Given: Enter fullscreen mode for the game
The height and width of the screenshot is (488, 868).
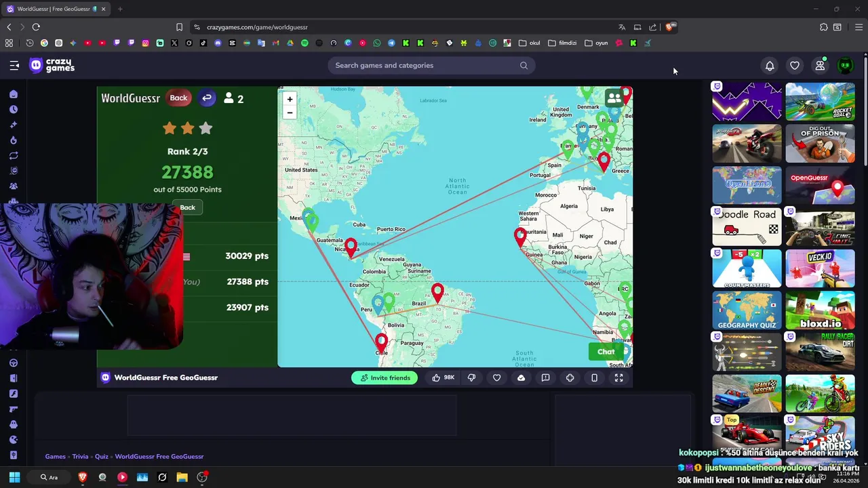Looking at the screenshot, I should pos(618,378).
